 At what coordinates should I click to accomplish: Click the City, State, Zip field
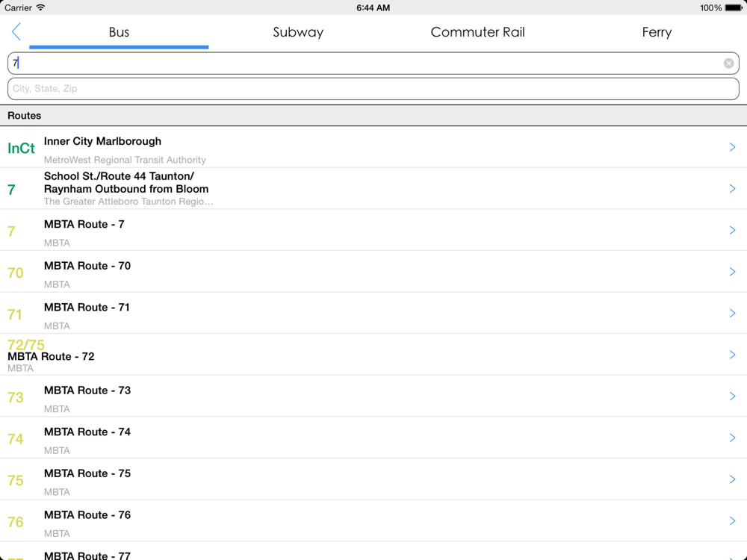[x=373, y=89]
